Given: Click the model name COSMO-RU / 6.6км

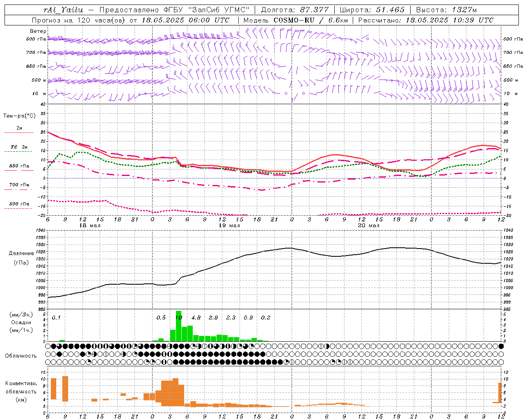Looking at the screenshot, I should pos(311,20).
